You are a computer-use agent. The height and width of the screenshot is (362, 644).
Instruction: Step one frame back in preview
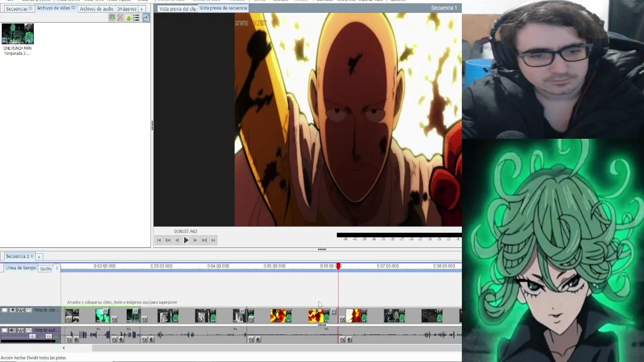(x=177, y=240)
